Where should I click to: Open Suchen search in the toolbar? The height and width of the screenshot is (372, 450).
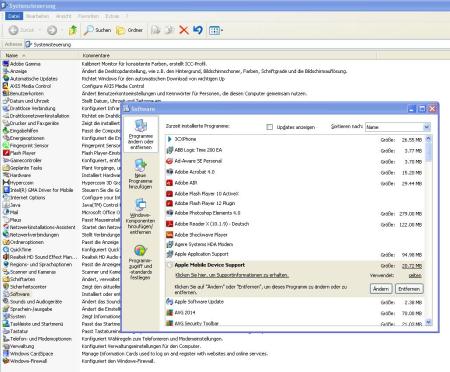coord(97,30)
